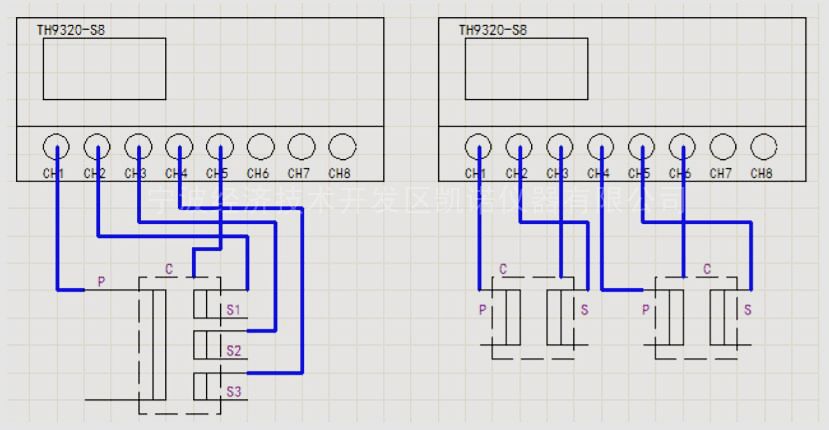Select the CH6 terminal on the right unit
This screenshot has height=430, width=829.
point(682,147)
